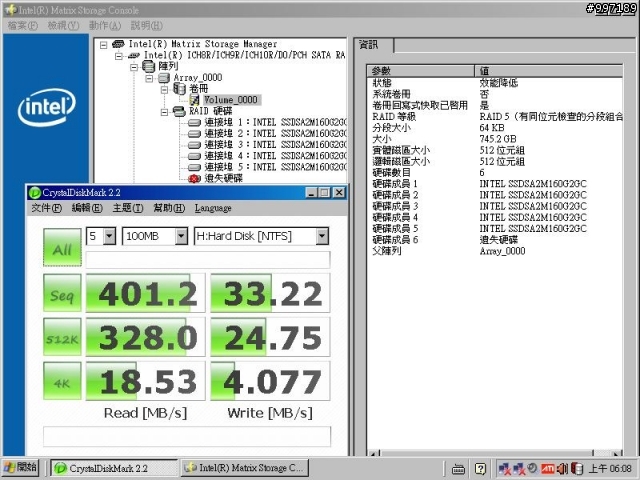Click the Seq write result 33.22
640x480 pixels.
click(270, 293)
